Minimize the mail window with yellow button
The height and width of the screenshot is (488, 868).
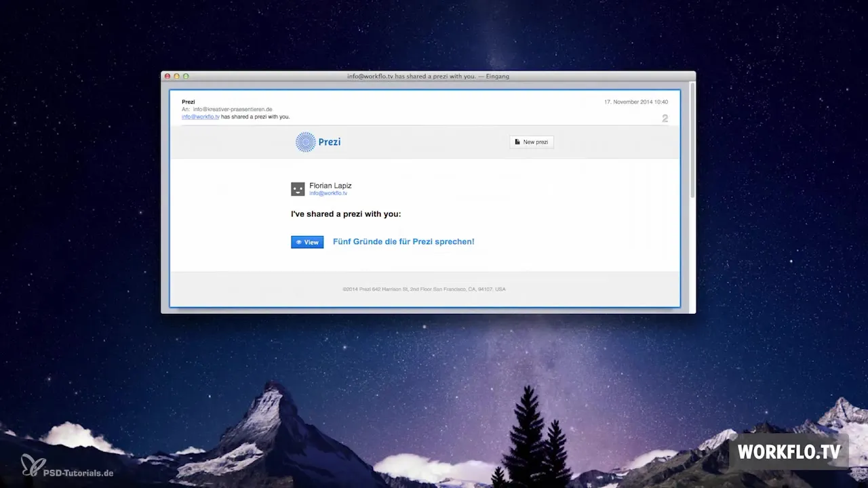(x=176, y=77)
